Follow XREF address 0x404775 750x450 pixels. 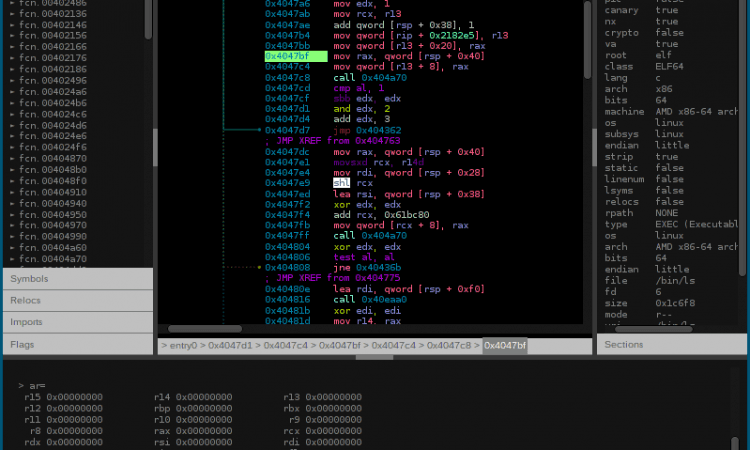point(378,278)
